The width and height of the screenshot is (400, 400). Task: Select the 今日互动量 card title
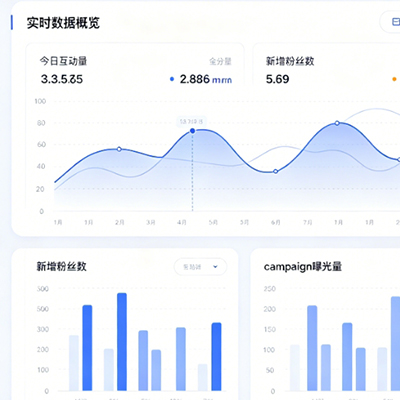point(63,61)
